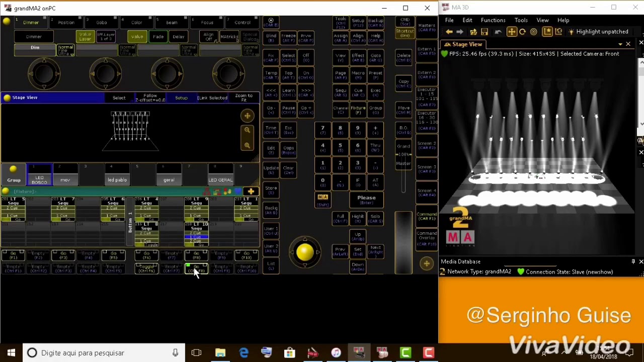This screenshot has height=362, width=644.
Task: Click the Store key
Action: click(x=271, y=190)
